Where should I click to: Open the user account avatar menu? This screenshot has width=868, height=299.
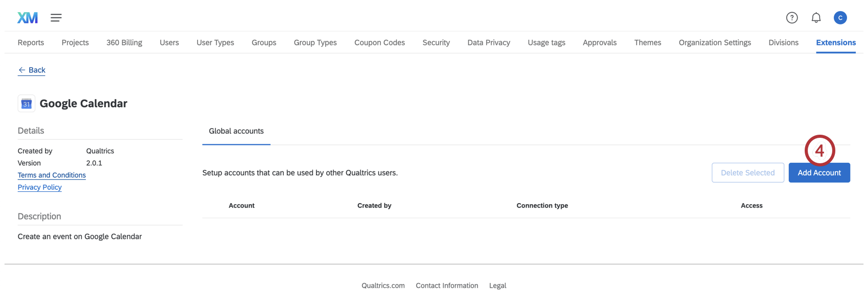[840, 18]
